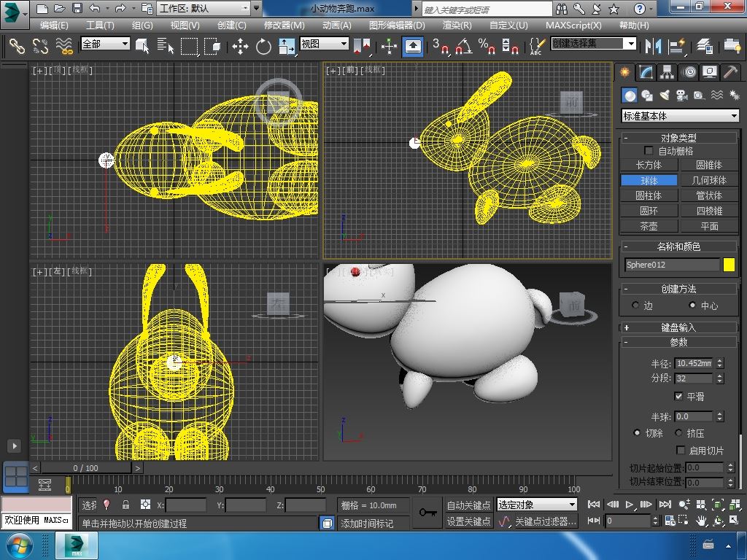Click the 茶壶 teapot button
The width and height of the screenshot is (747, 560).
click(x=649, y=226)
